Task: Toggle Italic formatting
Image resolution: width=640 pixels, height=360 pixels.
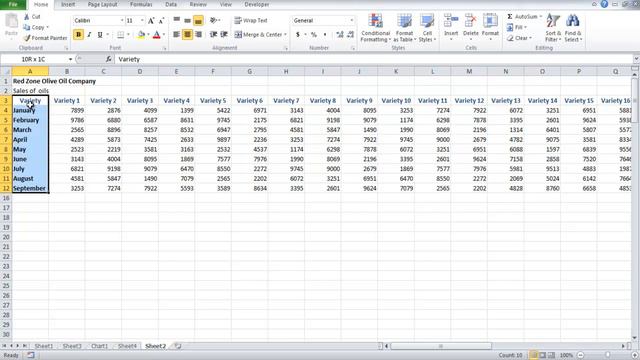Action: coord(89,35)
